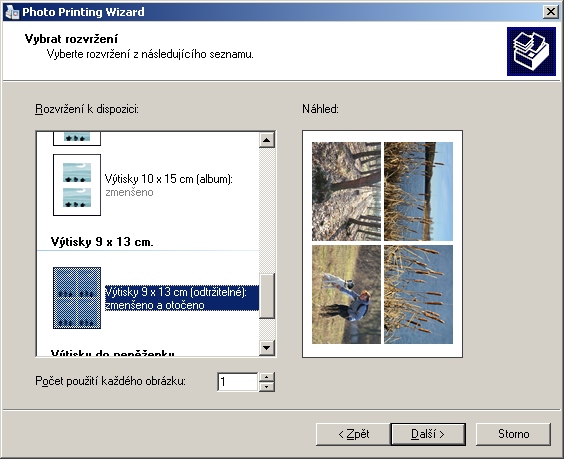Click the person with dog photo in preview
The width and height of the screenshot is (564, 459).
click(x=346, y=295)
